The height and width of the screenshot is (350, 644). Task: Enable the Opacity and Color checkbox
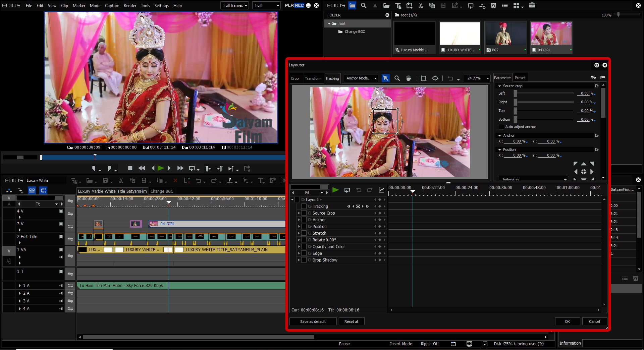pos(304,247)
